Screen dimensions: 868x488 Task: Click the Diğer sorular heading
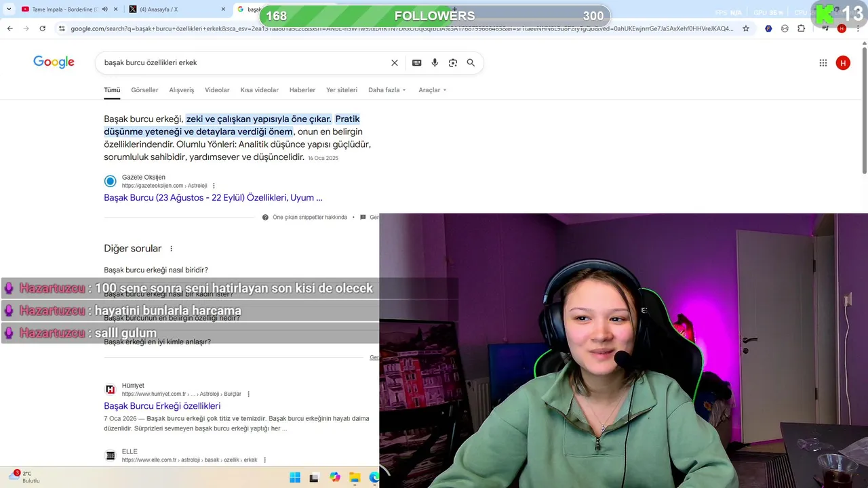coord(133,249)
